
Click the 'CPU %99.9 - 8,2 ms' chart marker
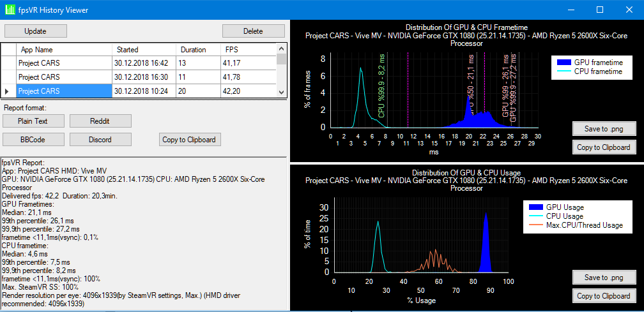click(x=381, y=87)
